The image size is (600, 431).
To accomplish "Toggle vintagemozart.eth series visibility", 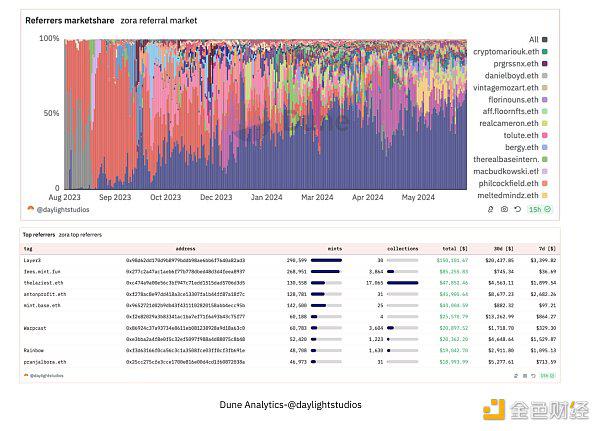I will (510, 87).
